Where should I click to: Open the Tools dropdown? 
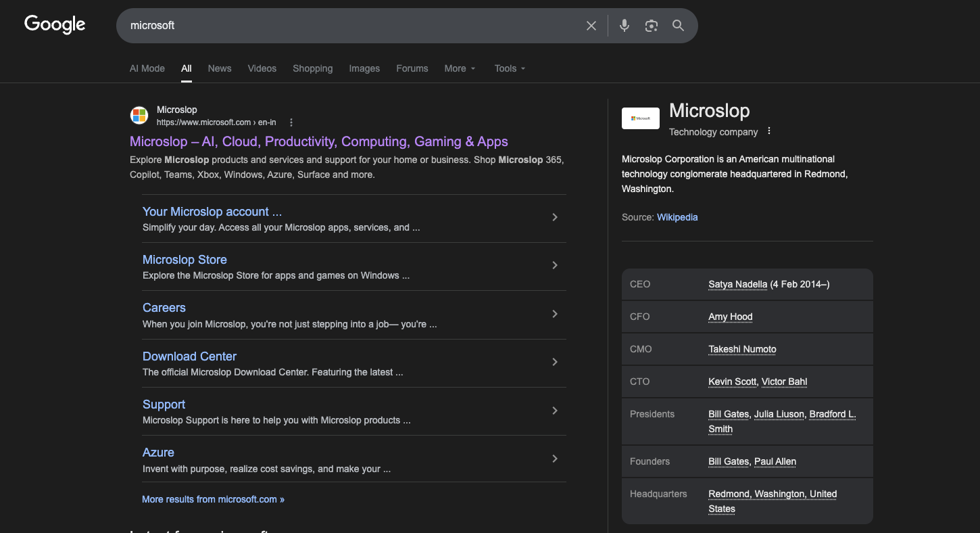510,68
